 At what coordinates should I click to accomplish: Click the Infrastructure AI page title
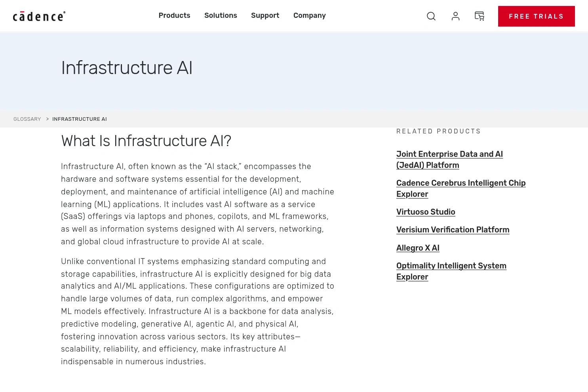tap(127, 68)
